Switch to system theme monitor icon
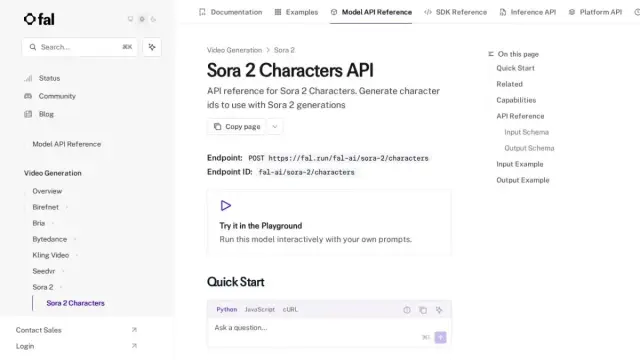This screenshot has width=640, height=360. [130, 19]
